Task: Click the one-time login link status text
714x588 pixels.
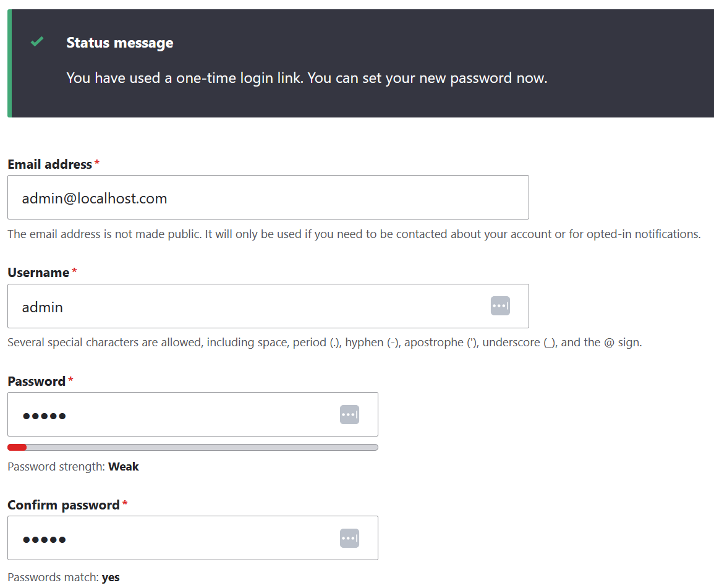Action: tap(307, 79)
